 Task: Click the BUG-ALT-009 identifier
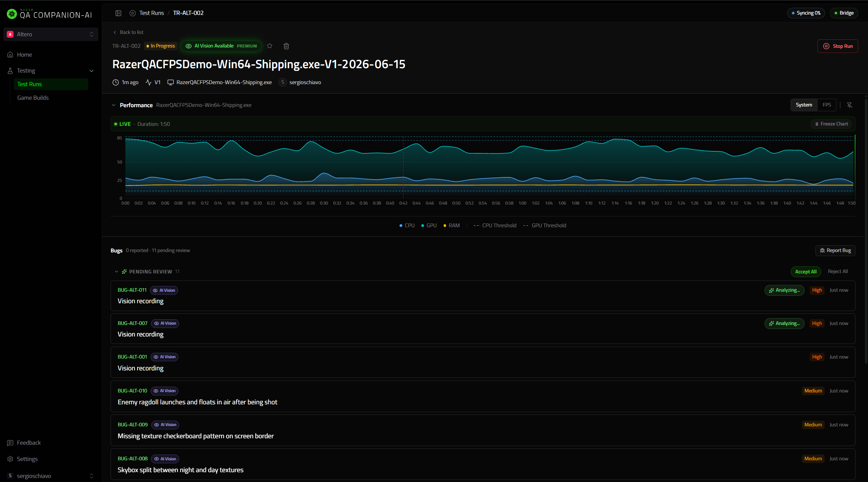click(x=133, y=425)
